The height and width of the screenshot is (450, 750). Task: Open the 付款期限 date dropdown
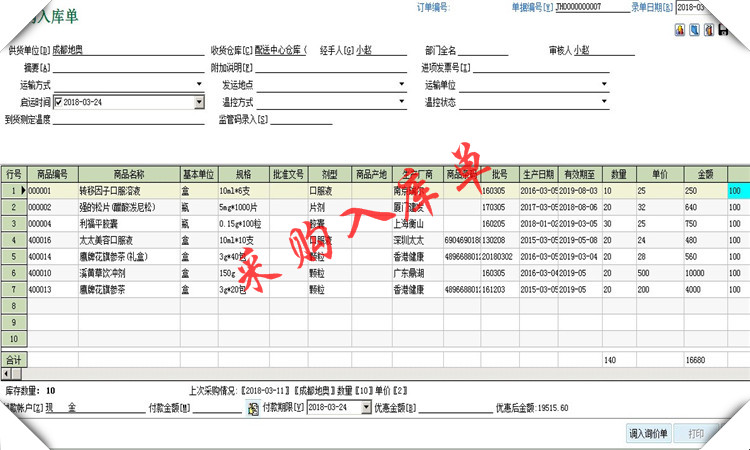click(x=365, y=408)
